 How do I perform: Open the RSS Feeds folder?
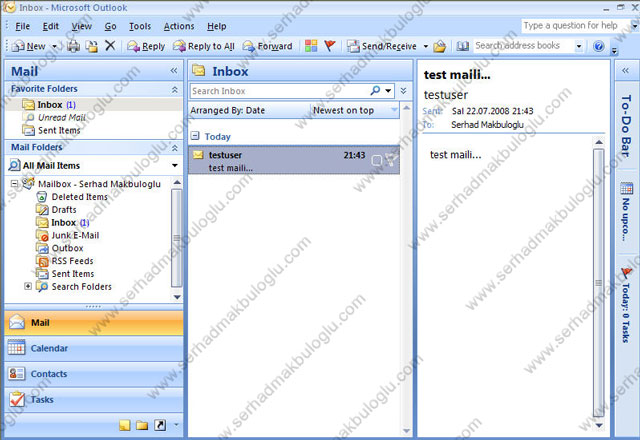point(65,261)
